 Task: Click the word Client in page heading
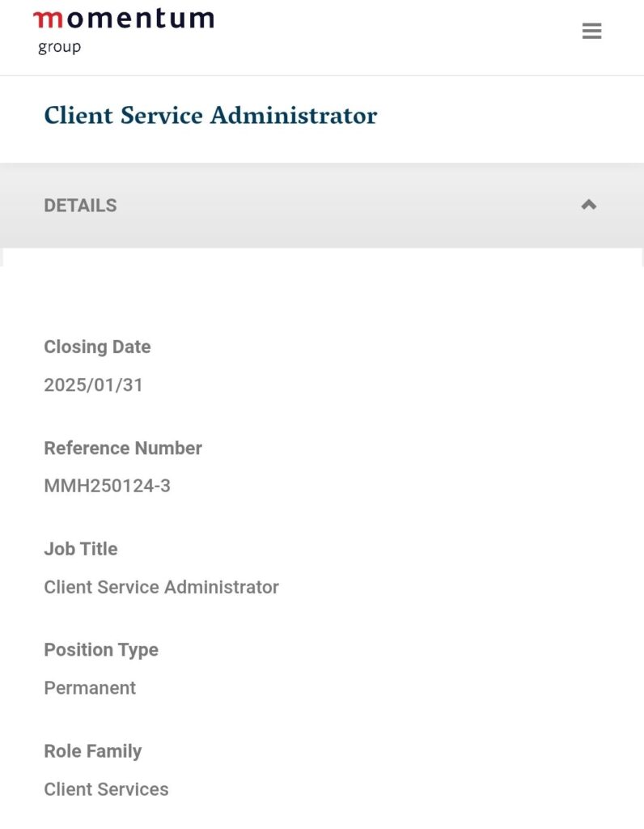click(x=78, y=116)
